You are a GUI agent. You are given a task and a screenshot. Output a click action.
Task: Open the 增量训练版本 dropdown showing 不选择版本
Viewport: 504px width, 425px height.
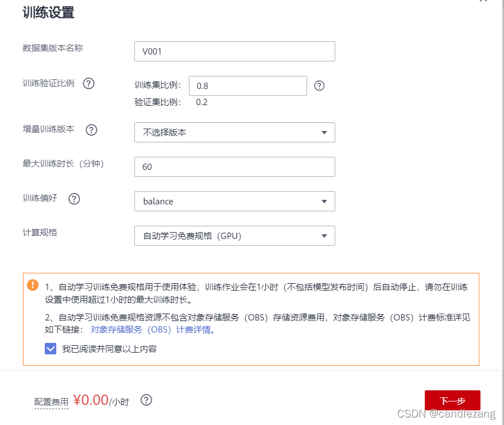pyautogui.click(x=234, y=133)
